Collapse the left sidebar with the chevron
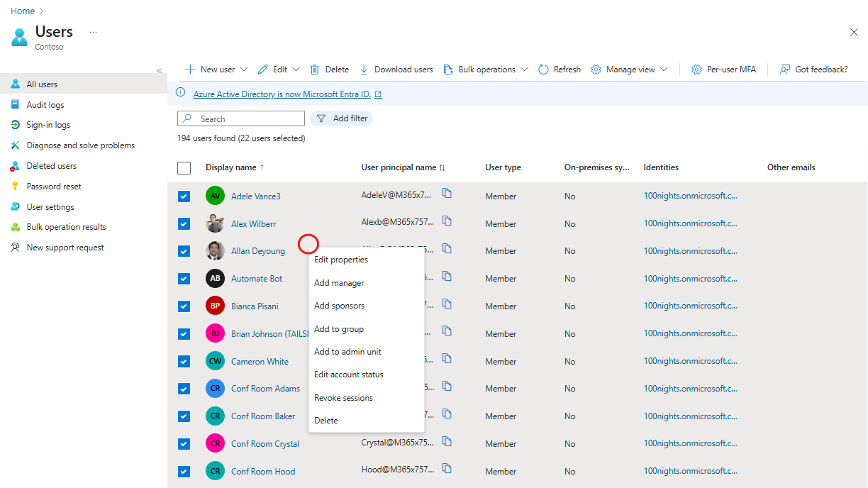Screen dimensions: 868x488 [159, 70]
